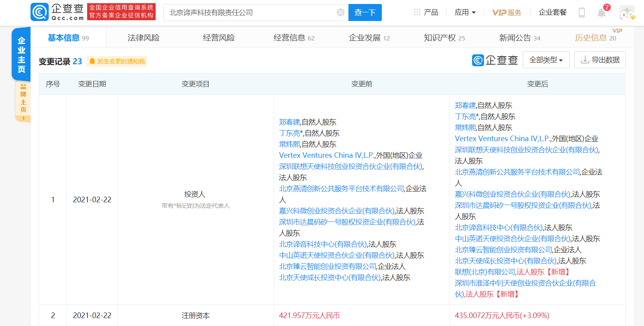The height and width of the screenshot is (326, 644).
Task: Open 丁东亮 link in 变更前 column
Action: click(x=290, y=133)
